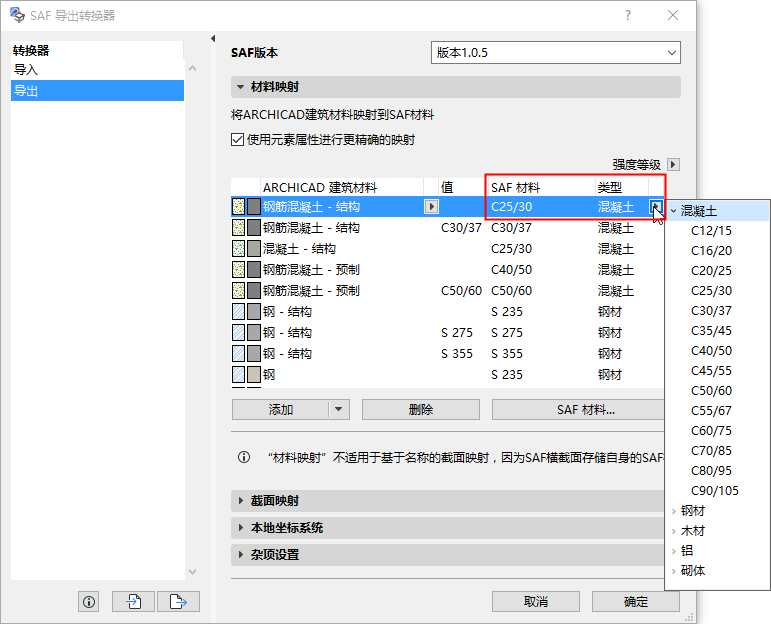Toggle 使用元素属性进行更精确的映射 checkbox
This screenshot has width=771, height=624.
pyautogui.click(x=237, y=140)
